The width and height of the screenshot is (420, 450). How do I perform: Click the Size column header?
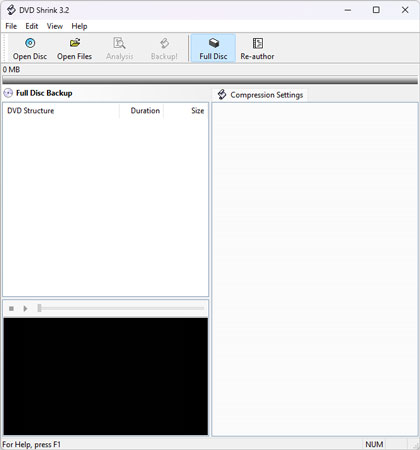186,111
